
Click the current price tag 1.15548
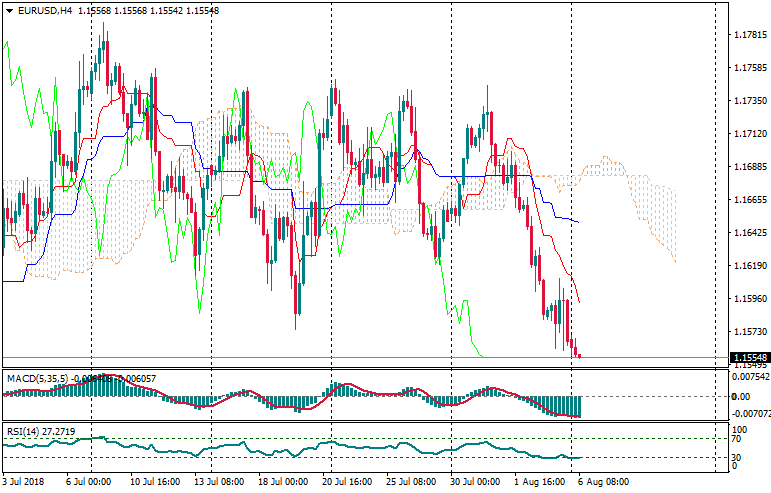(747, 357)
